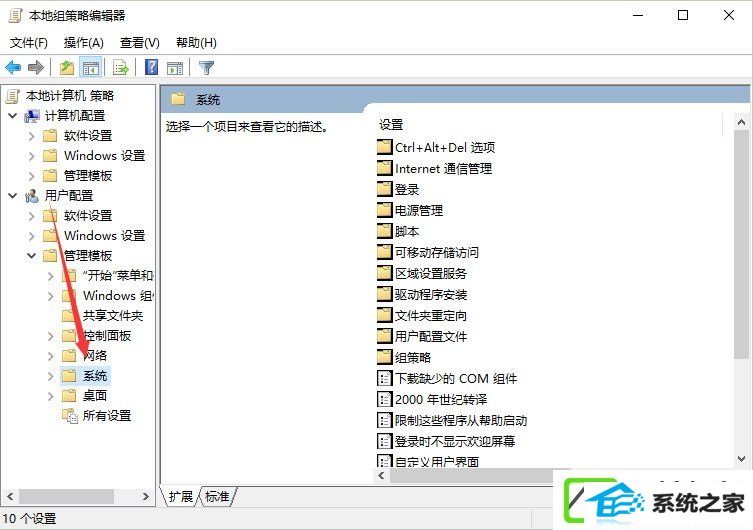The width and height of the screenshot is (753, 530).
Task: Click the Up one level folder icon
Action: point(67,68)
